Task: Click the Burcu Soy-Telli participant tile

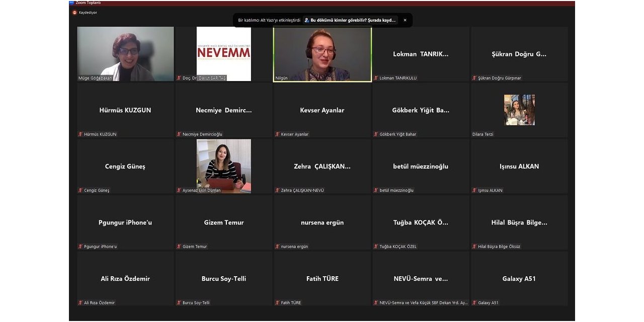Action: [x=223, y=278]
